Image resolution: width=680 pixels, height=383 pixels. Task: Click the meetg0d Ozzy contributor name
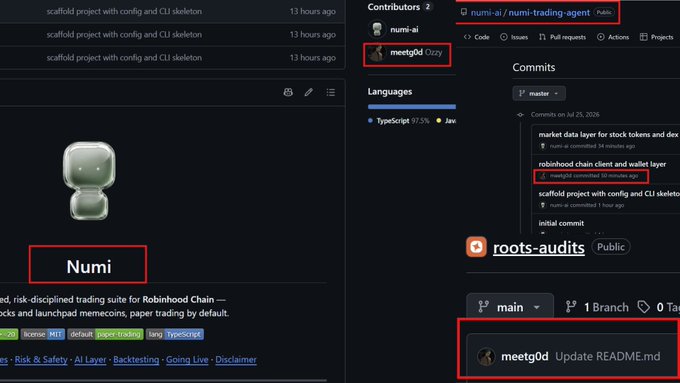(416, 52)
